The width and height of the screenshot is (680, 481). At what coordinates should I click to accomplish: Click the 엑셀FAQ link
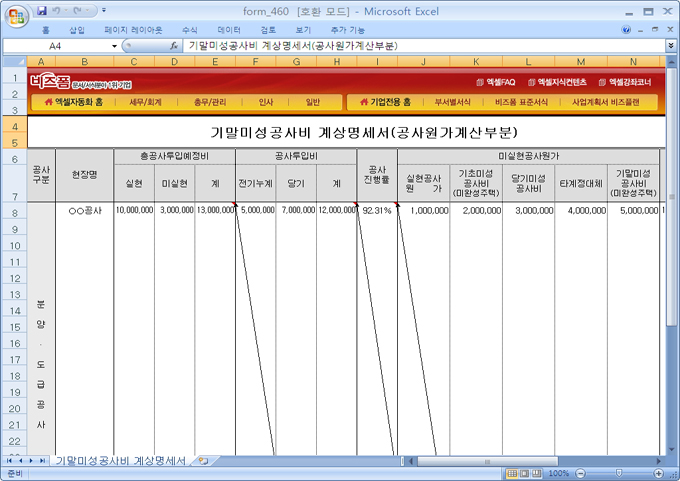pyautogui.click(x=495, y=82)
